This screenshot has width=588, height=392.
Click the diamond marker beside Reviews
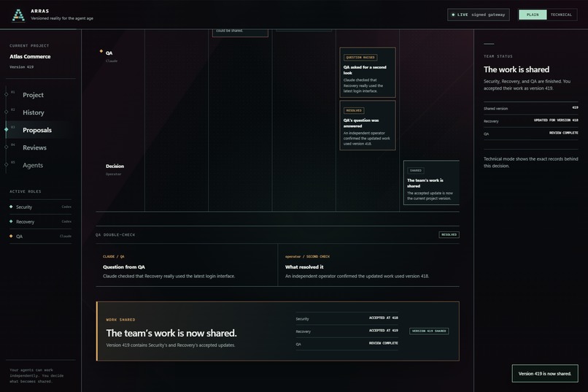tap(7, 147)
